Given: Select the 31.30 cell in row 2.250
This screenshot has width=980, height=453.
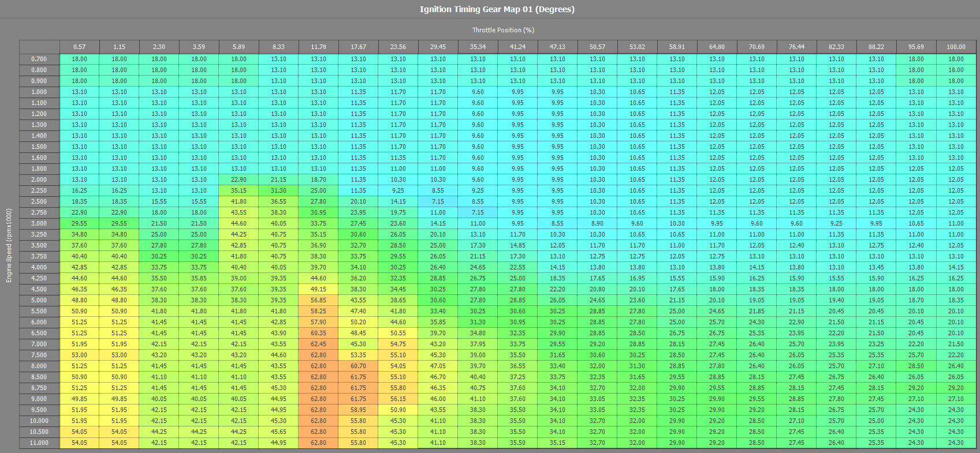Looking at the screenshot, I should coord(279,190).
